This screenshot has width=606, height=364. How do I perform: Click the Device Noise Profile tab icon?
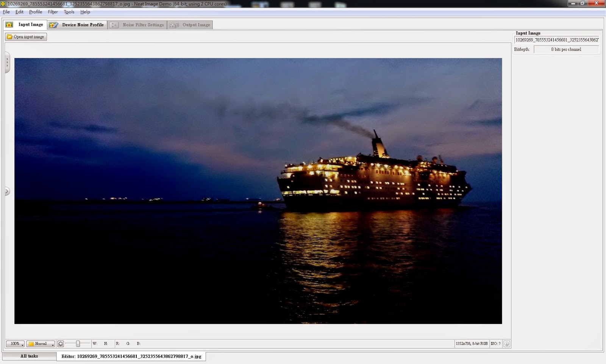pyautogui.click(x=54, y=25)
